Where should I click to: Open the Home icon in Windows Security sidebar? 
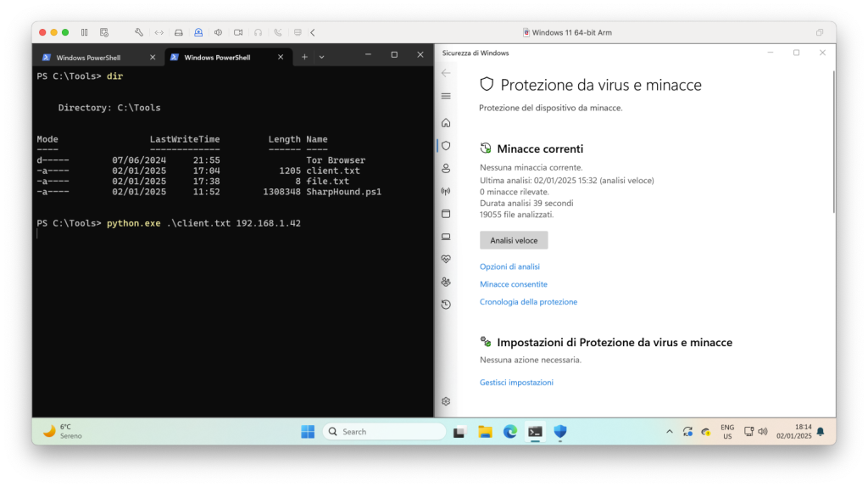point(446,123)
